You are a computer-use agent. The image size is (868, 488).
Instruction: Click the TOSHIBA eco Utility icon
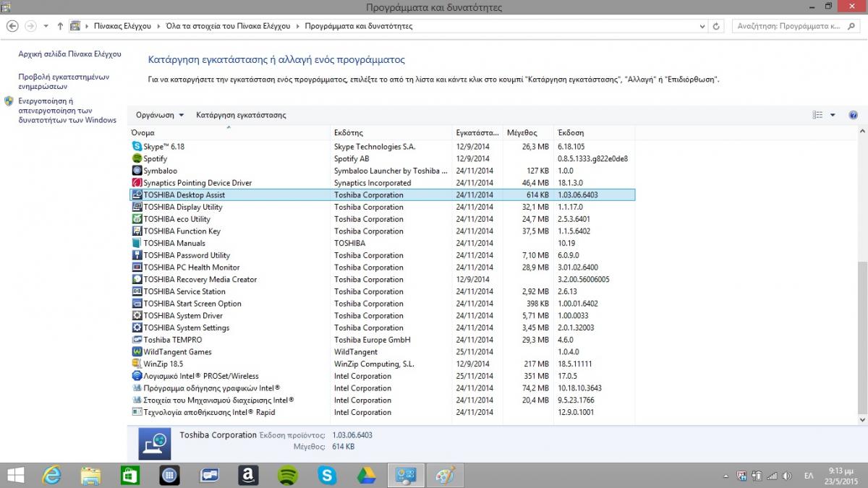tap(137, 219)
